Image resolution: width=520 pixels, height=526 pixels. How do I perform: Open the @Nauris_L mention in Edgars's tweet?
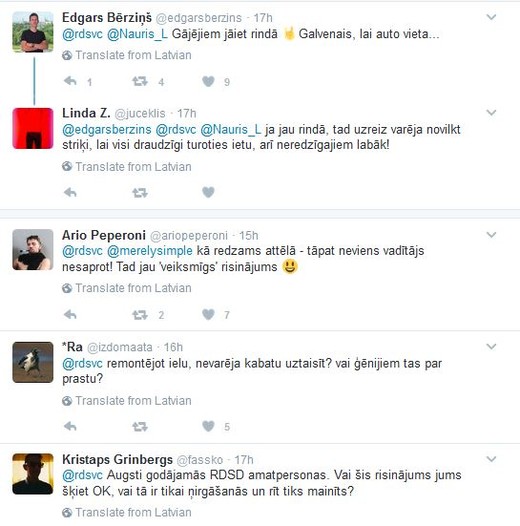137,34
